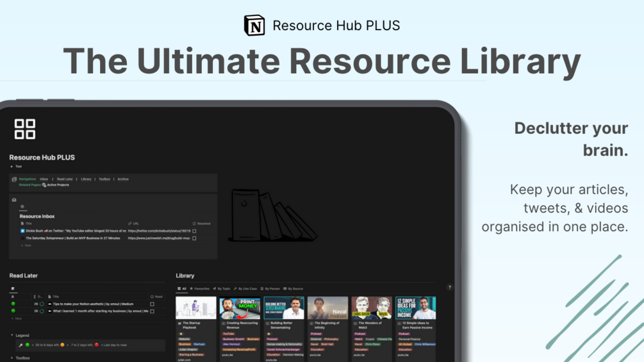Click the question mark help button
The height and width of the screenshot is (362, 644).
tap(450, 287)
